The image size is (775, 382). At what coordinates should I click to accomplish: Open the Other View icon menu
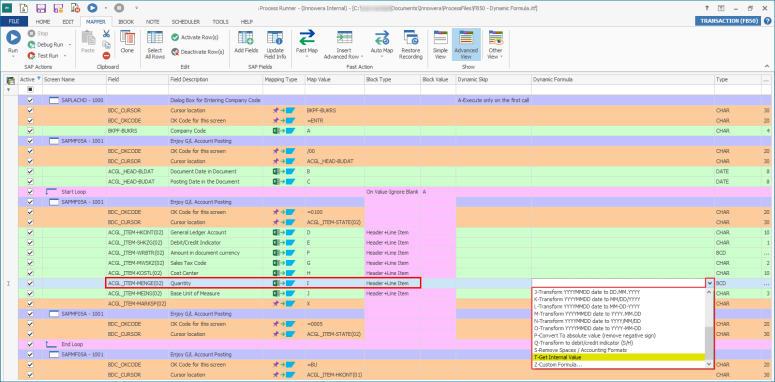point(495,38)
